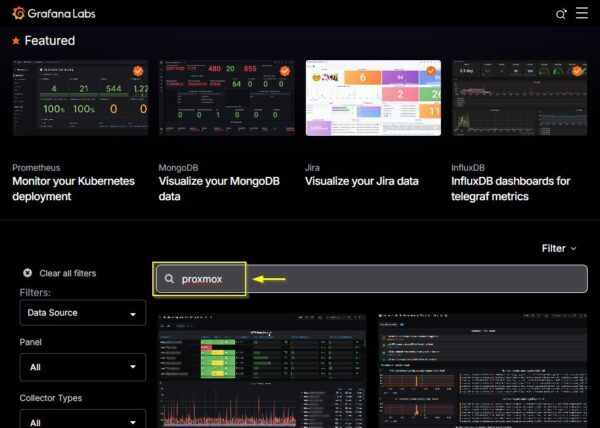Open Visualize your Jira data
This screenshot has width=600, height=428.
click(362, 181)
